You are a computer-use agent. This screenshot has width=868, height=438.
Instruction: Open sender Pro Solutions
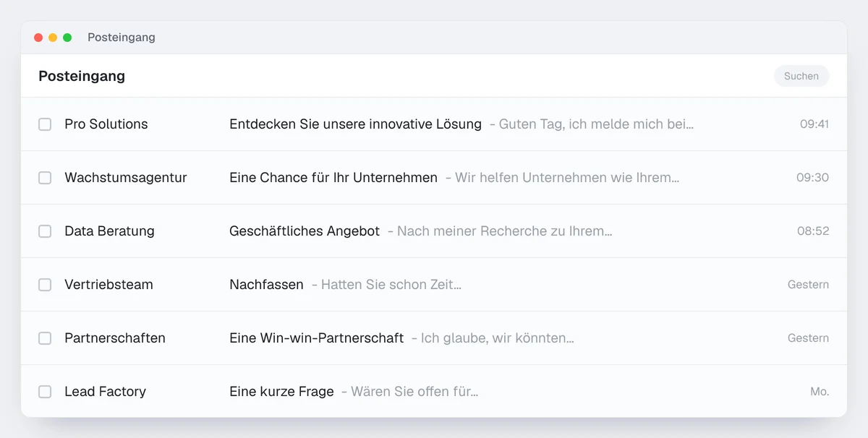pos(106,124)
